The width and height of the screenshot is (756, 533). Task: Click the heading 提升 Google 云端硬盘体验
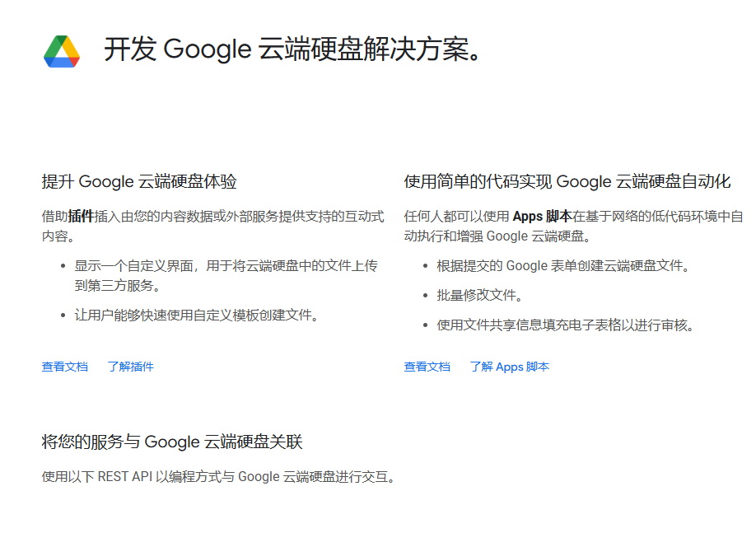click(x=139, y=181)
